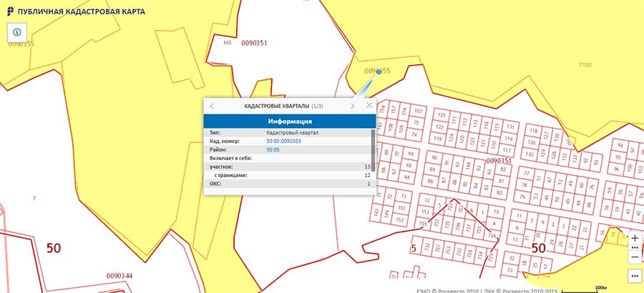Go to previous result in popup
The height and width of the screenshot is (293, 644).
[212, 106]
